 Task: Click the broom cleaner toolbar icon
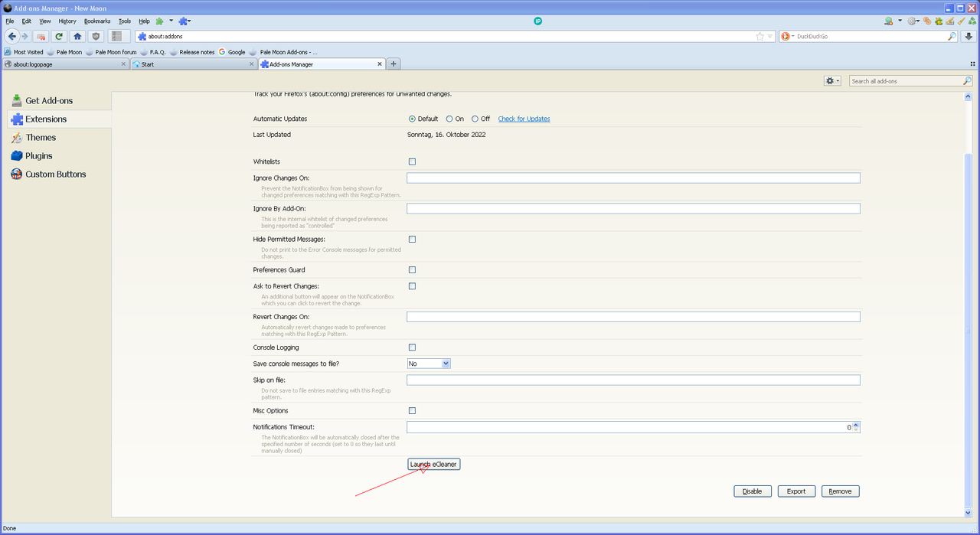click(960, 21)
